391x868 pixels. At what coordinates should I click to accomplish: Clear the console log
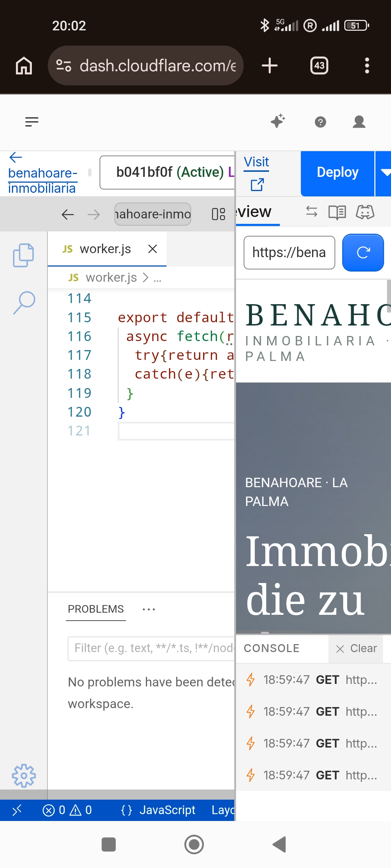point(356,648)
